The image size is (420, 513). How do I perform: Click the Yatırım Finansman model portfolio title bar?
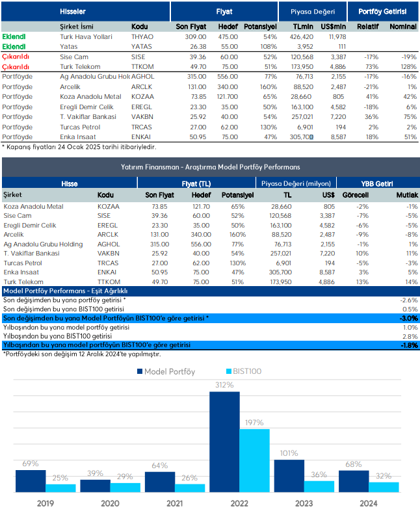click(210, 167)
